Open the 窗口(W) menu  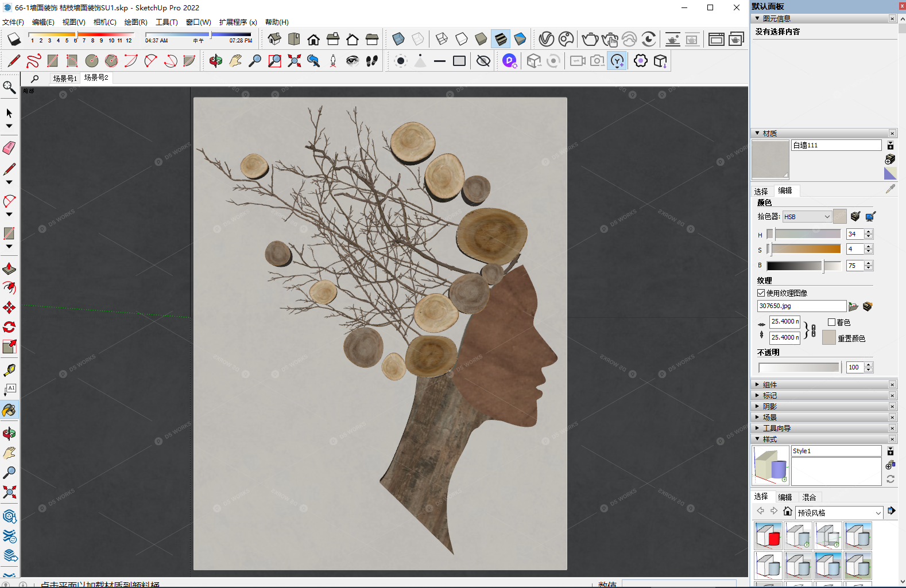point(199,22)
